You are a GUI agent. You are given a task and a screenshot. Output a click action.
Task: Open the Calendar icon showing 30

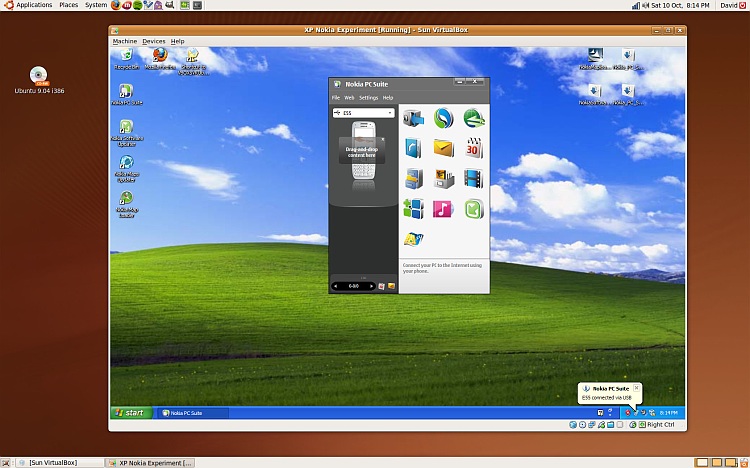pos(474,148)
